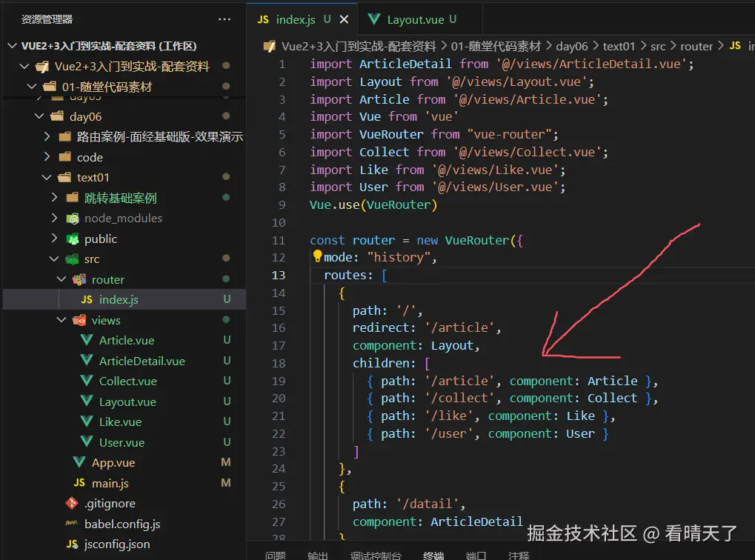Collapse the Vue2+3入门到实战-配套资料 folder chevron

pyautogui.click(x=24, y=66)
